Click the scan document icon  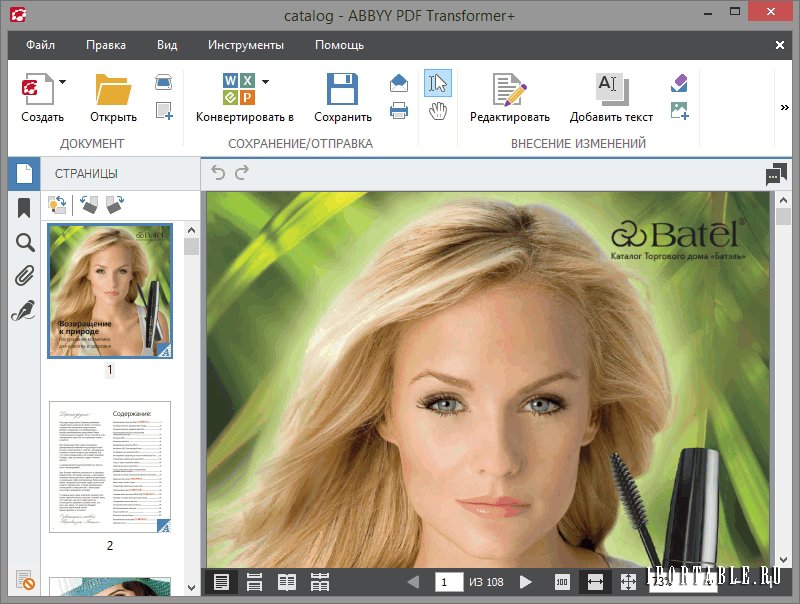click(164, 83)
